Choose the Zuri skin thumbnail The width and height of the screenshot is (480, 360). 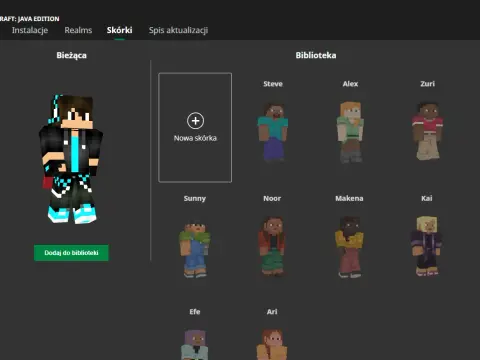[428, 131]
